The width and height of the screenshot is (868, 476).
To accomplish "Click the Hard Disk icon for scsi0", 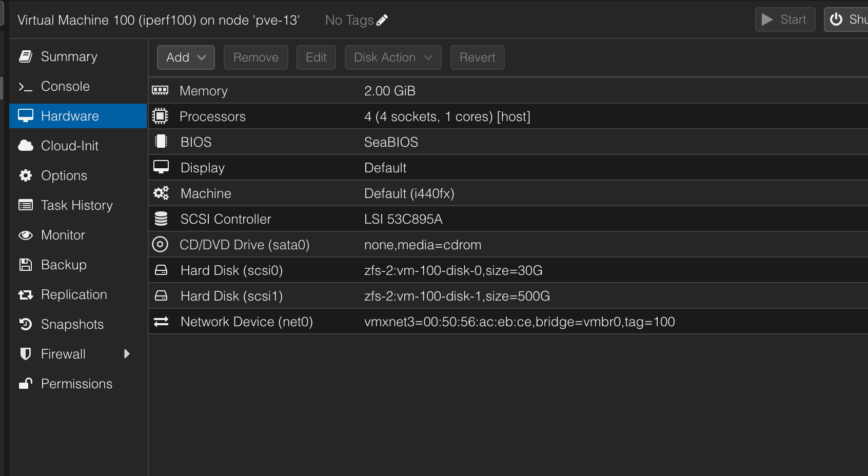I will pos(161,270).
